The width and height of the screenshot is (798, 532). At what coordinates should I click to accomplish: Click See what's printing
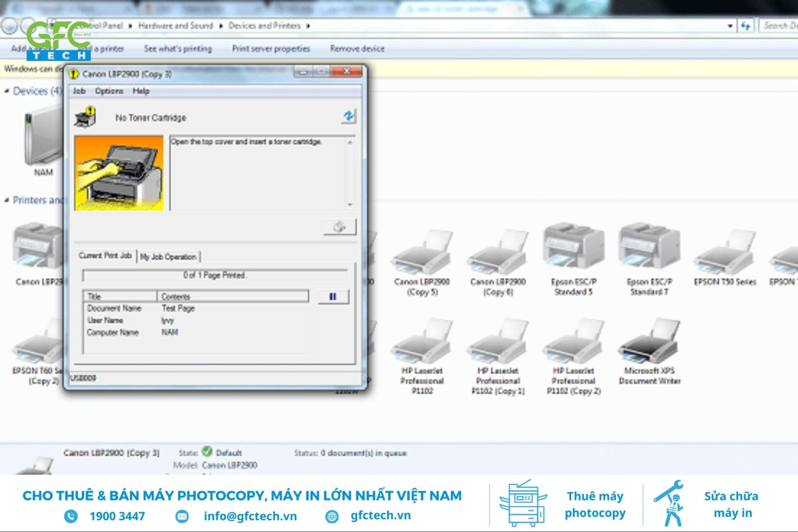pos(178,49)
